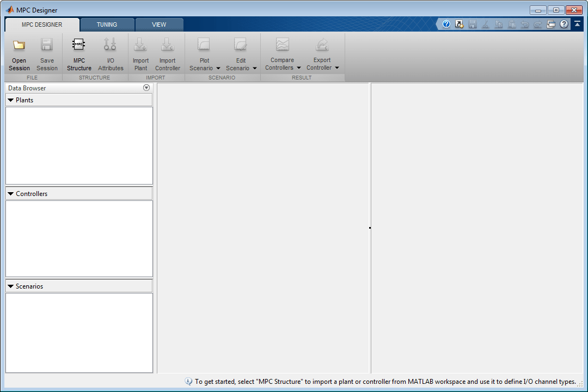
Task: Click inside the empty Controllers list area
Action: (79, 238)
